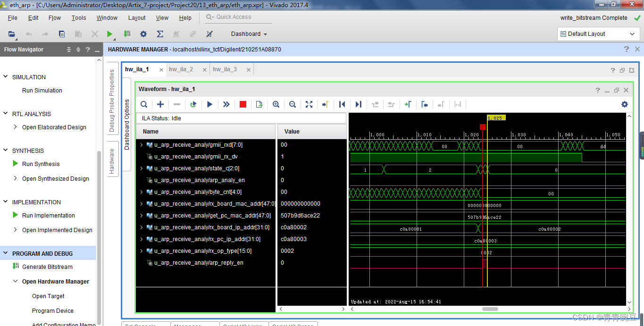Stop the ILA trigger capture
The image size is (644, 326).
click(x=243, y=104)
